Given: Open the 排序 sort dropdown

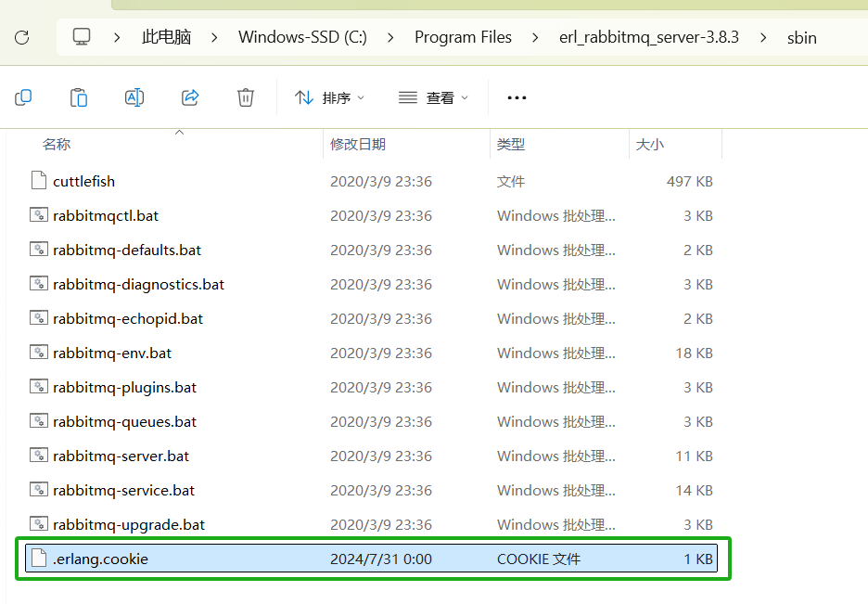Looking at the screenshot, I should pyautogui.click(x=329, y=98).
